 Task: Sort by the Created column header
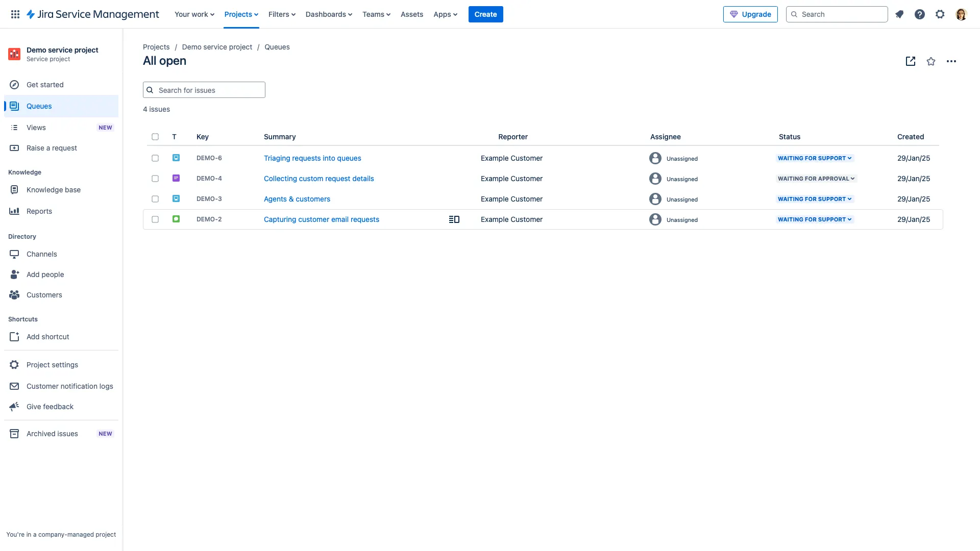pyautogui.click(x=911, y=137)
